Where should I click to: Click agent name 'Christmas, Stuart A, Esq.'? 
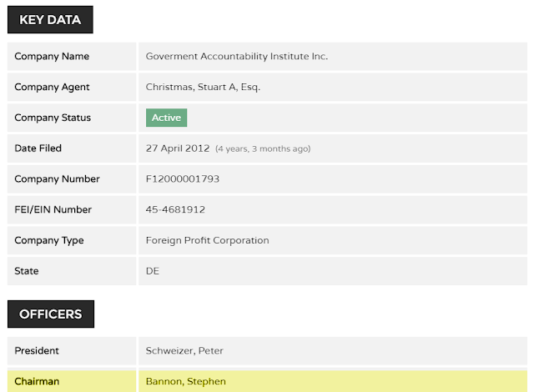[x=203, y=87]
